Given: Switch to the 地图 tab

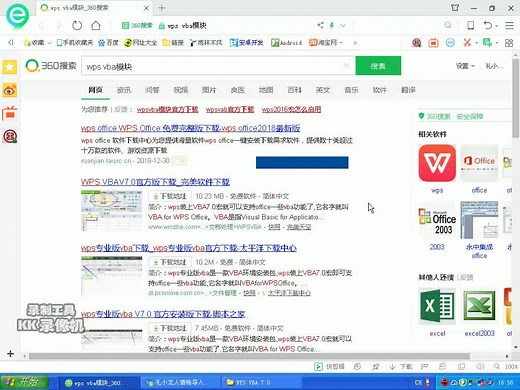Looking at the screenshot, I should pyautogui.click(x=266, y=90).
